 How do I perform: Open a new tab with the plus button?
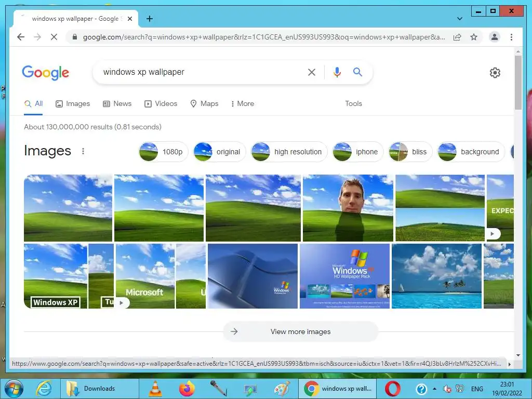point(150,19)
